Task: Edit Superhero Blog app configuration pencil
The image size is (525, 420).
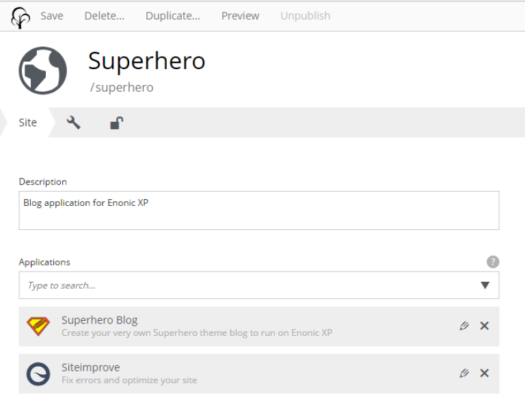Action: tap(465, 326)
